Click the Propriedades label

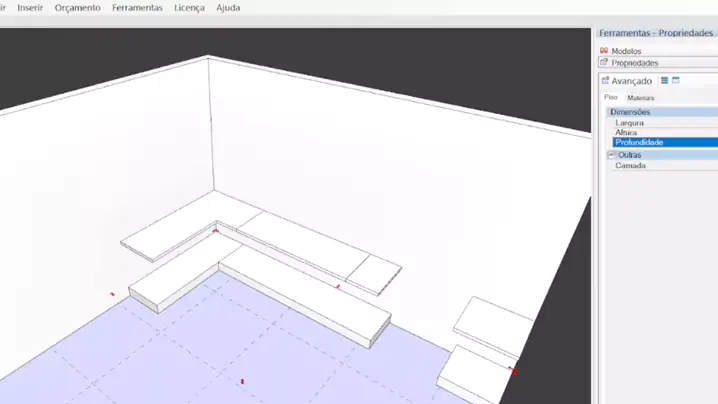tap(635, 63)
